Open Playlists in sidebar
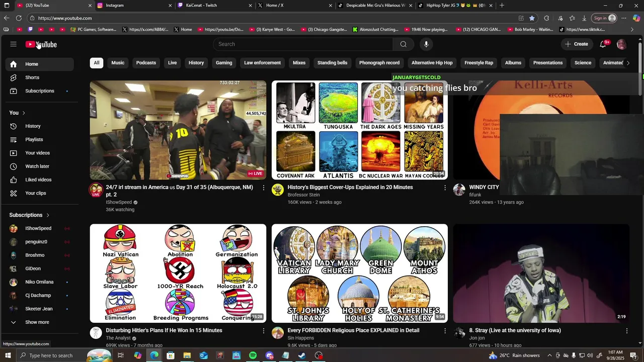 pos(39,139)
